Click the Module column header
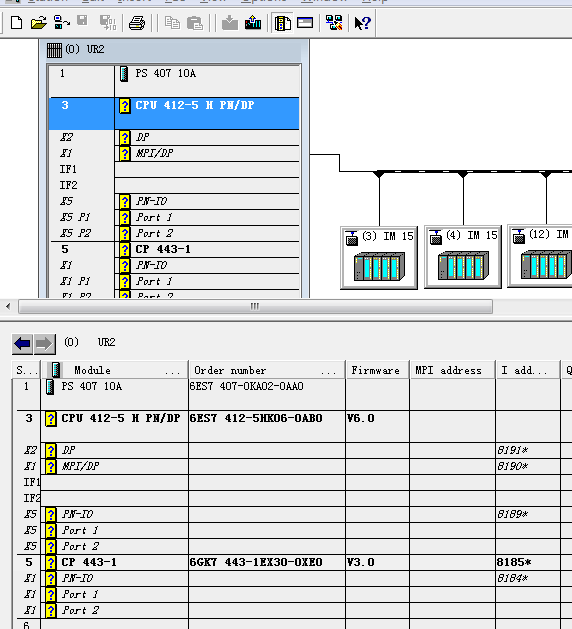The image size is (572, 629). 114,370
